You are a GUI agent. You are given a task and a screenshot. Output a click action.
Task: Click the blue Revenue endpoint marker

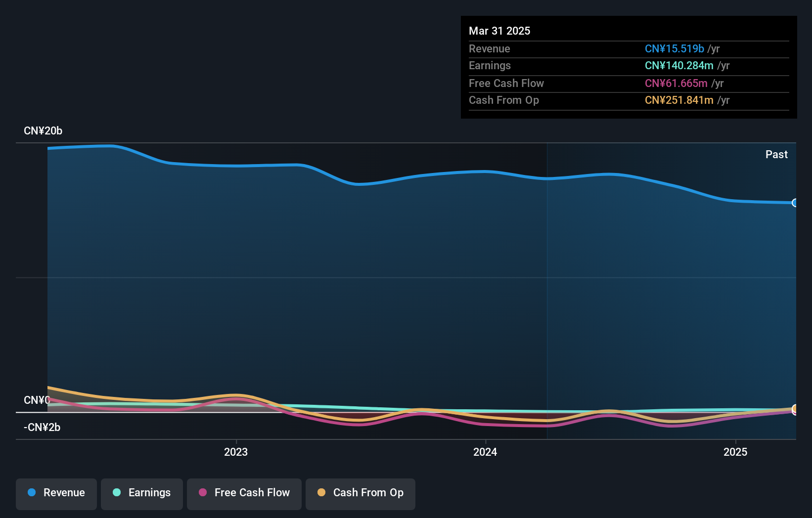tap(795, 203)
